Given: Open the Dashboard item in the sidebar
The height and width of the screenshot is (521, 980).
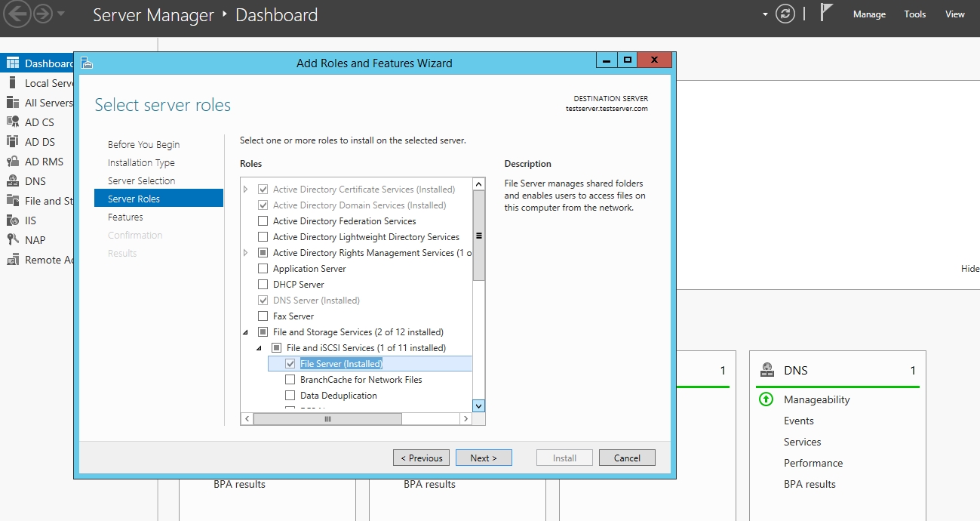Looking at the screenshot, I should click(x=37, y=63).
